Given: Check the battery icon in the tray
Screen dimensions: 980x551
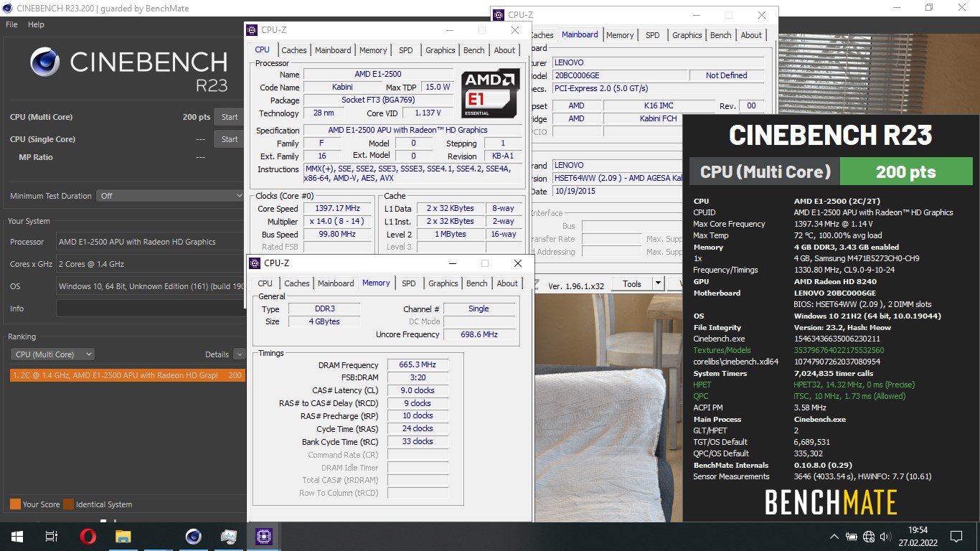Looking at the screenshot, I should coord(852,537).
